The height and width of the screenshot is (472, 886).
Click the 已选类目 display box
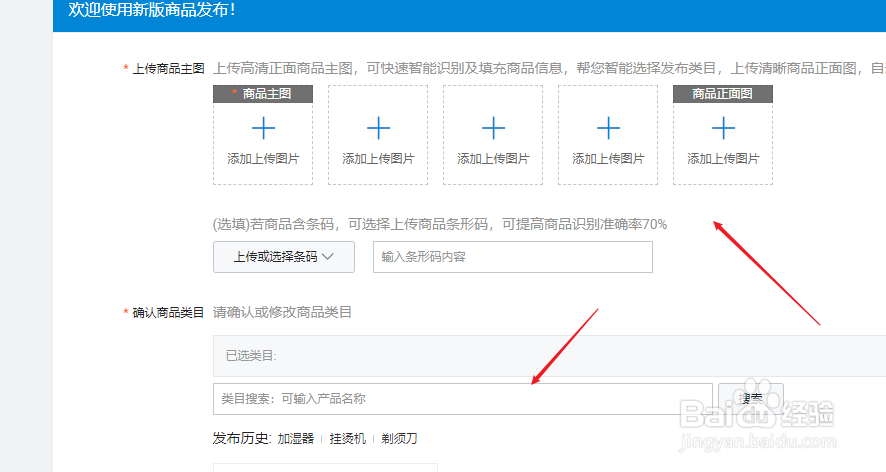(549, 356)
